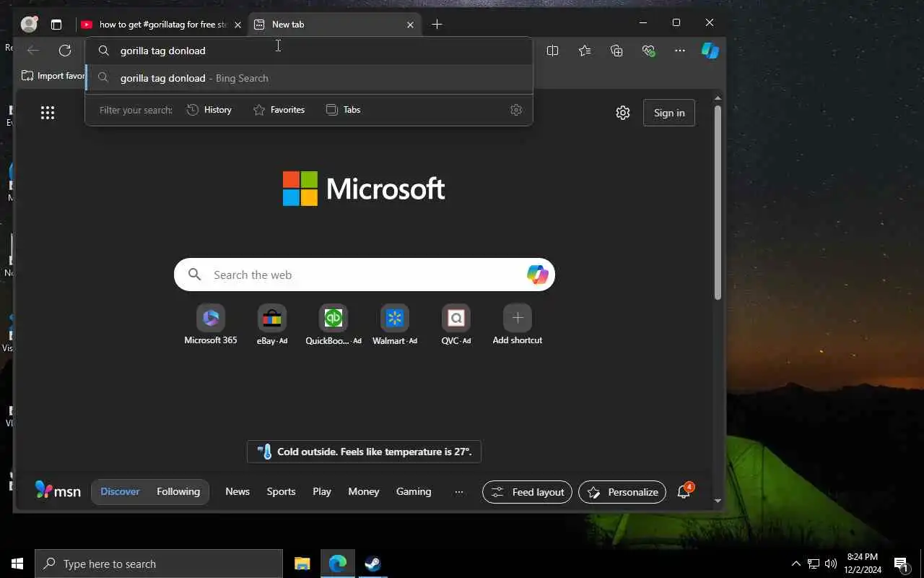
Task: Open the eBay shortcut tile
Action: [x=272, y=324]
